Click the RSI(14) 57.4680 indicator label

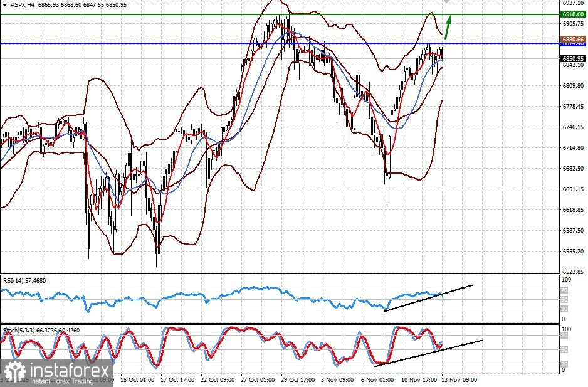(24, 281)
